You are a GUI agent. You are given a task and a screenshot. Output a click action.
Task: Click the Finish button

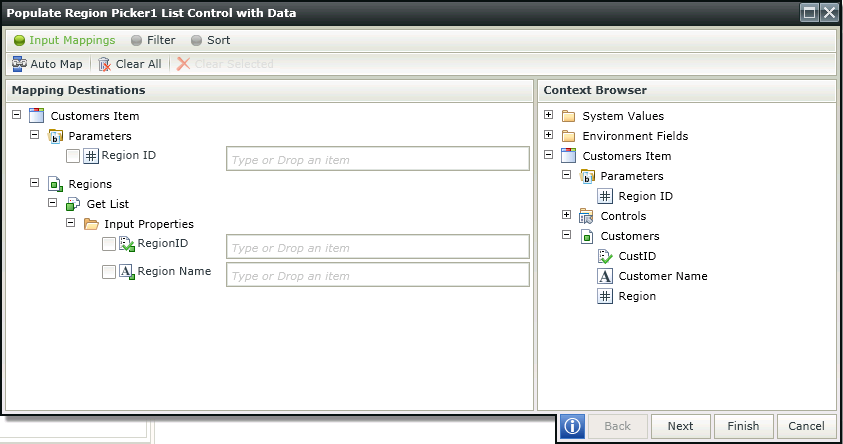[x=744, y=426]
